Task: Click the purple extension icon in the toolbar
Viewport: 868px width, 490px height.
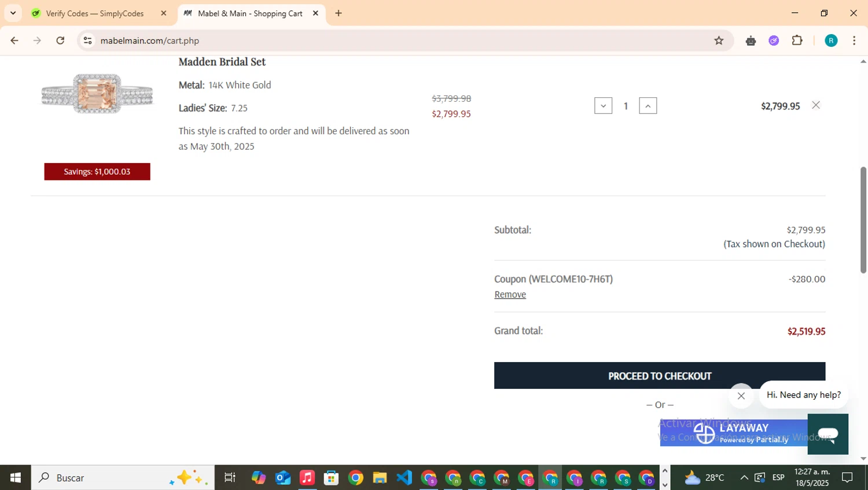Action: click(774, 40)
